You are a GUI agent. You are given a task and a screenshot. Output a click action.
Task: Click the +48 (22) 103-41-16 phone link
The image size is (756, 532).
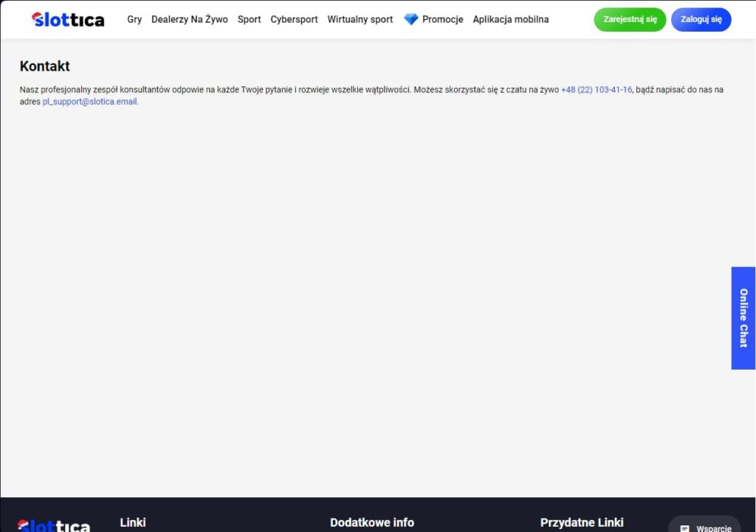coord(597,89)
